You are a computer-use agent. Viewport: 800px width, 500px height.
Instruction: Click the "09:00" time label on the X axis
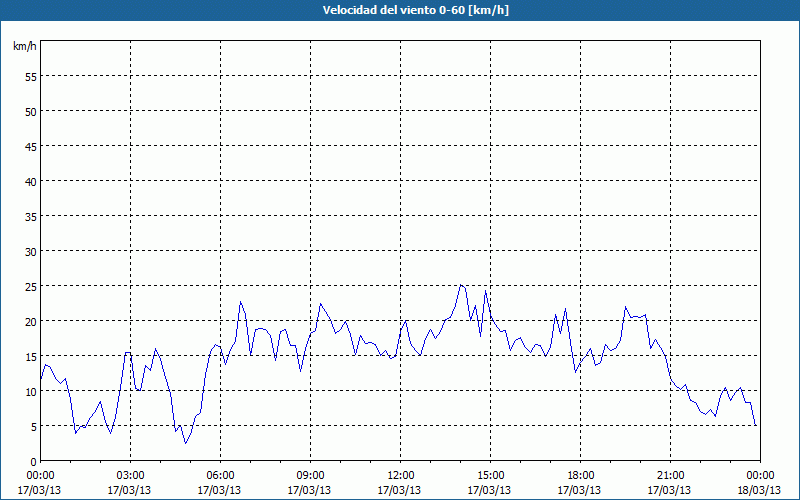[310, 476]
